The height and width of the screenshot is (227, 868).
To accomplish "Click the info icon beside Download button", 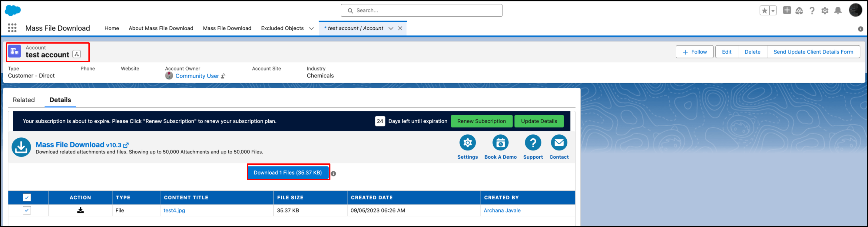I will click(333, 173).
